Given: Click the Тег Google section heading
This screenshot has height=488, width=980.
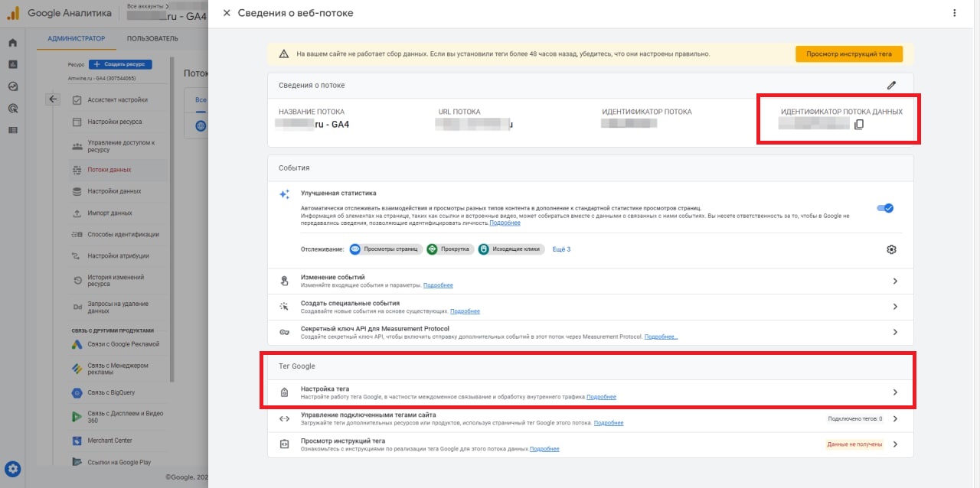Looking at the screenshot, I should (297, 366).
